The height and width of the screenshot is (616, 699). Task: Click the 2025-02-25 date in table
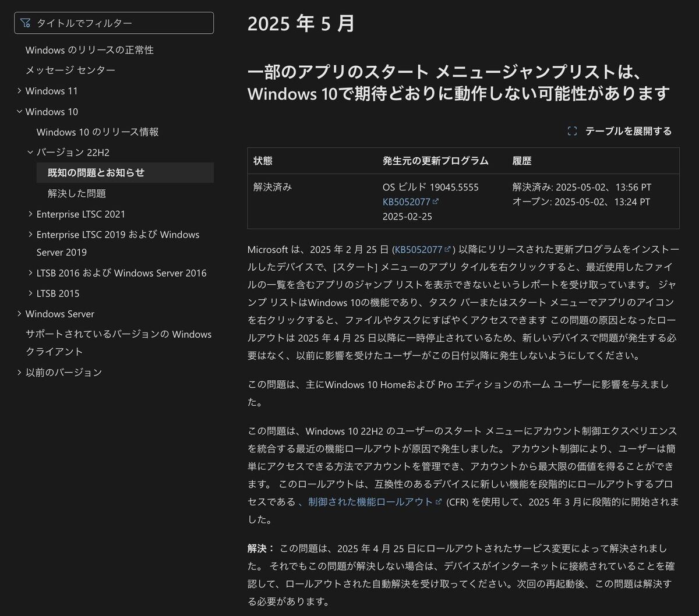click(x=407, y=217)
